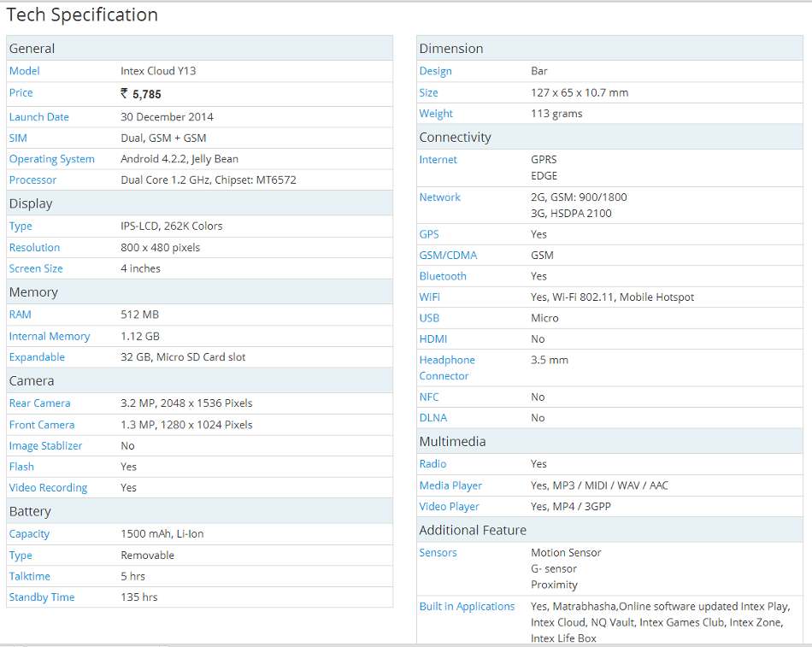Click the Internet link under Connectivity

click(438, 160)
